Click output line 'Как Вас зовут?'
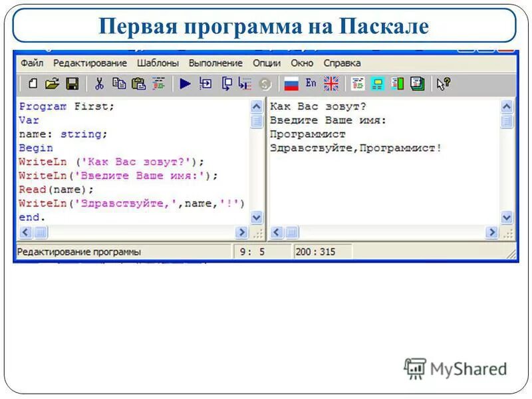Viewport: 532px width, 399px height. (319, 106)
